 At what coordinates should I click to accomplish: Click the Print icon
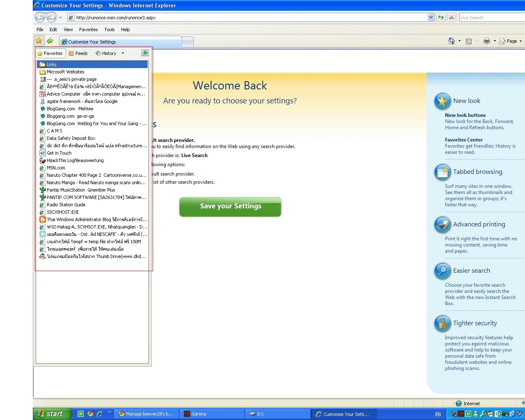[487, 41]
